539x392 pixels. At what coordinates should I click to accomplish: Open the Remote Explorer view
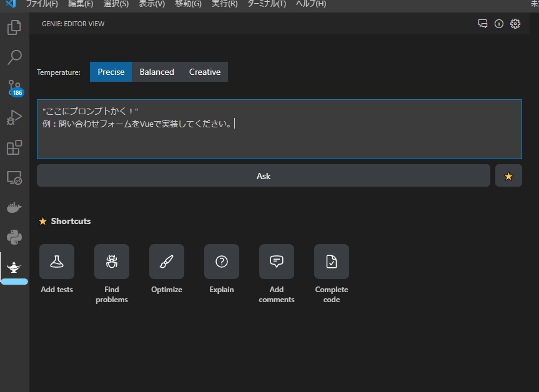tap(14, 178)
